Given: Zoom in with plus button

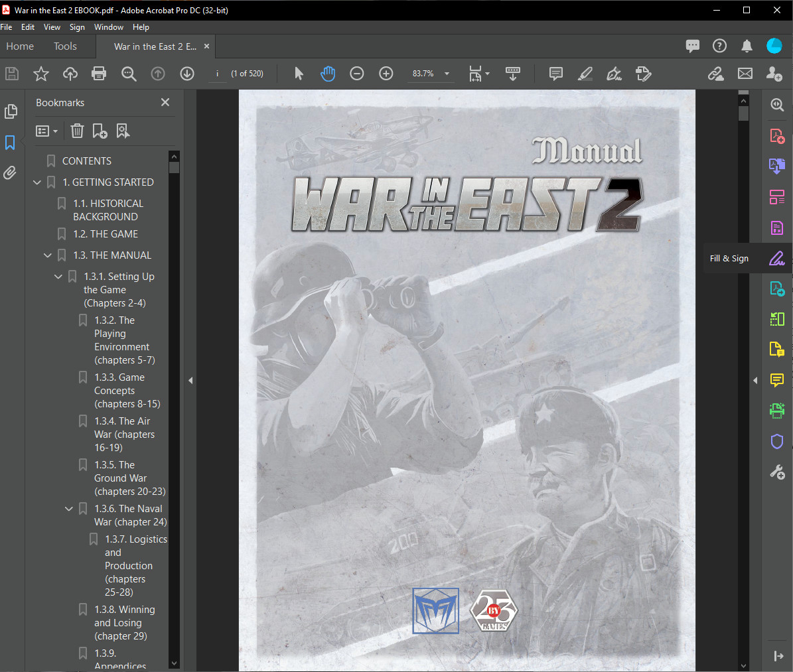Looking at the screenshot, I should point(386,74).
